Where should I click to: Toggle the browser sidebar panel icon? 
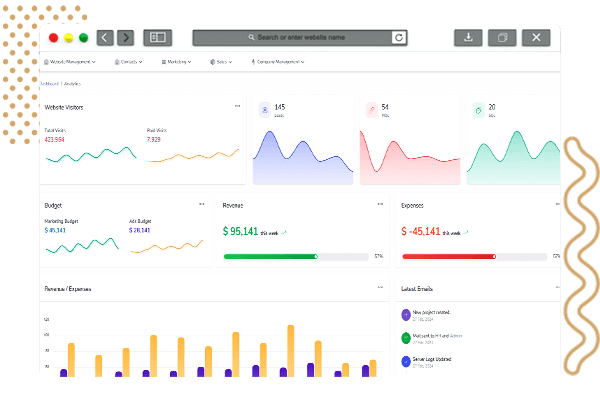point(158,38)
